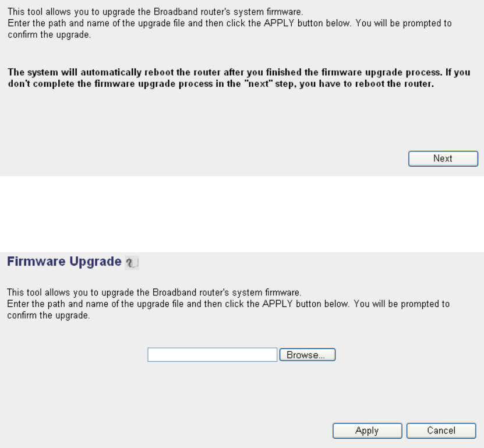Dismiss changes with the Cancel button
This screenshot has height=448, width=484.
pyautogui.click(x=441, y=431)
